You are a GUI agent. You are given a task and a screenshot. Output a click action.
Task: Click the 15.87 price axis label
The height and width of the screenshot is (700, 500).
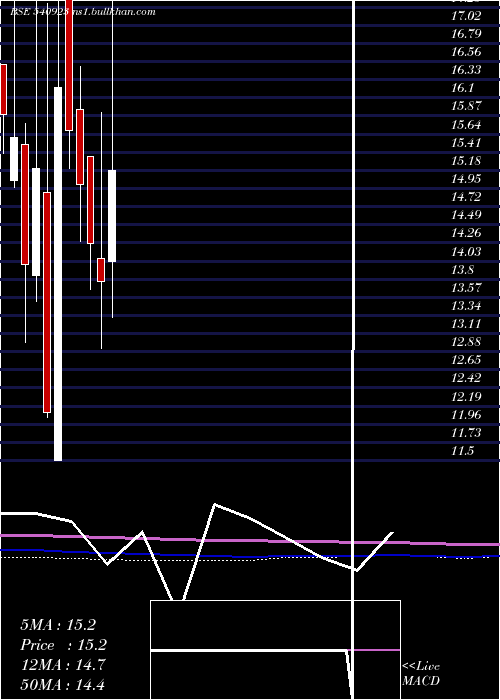(x=466, y=106)
